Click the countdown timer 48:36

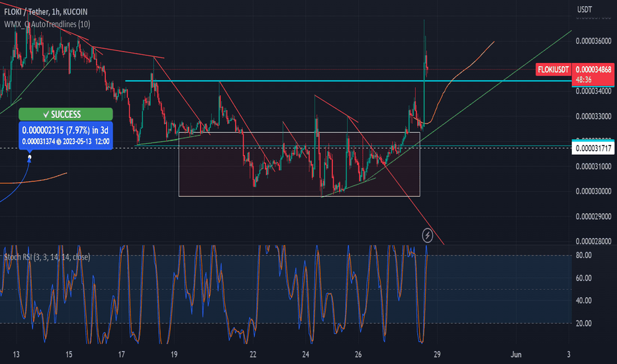(583, 79)
